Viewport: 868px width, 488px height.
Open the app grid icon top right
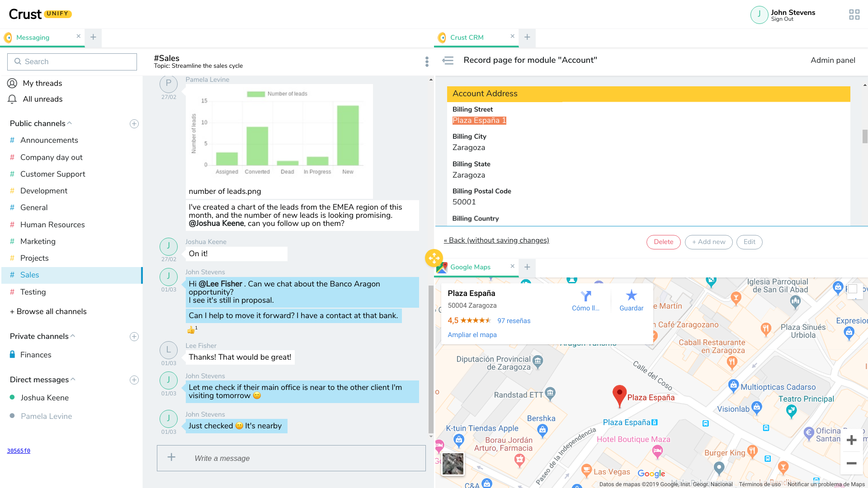(854, 15)
